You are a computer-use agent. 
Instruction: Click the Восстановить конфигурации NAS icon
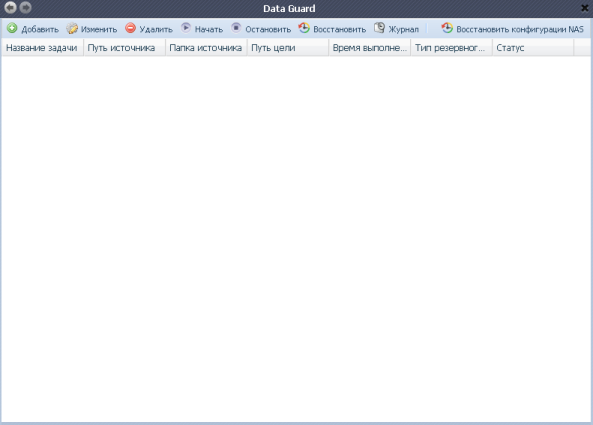coord(447,28)
